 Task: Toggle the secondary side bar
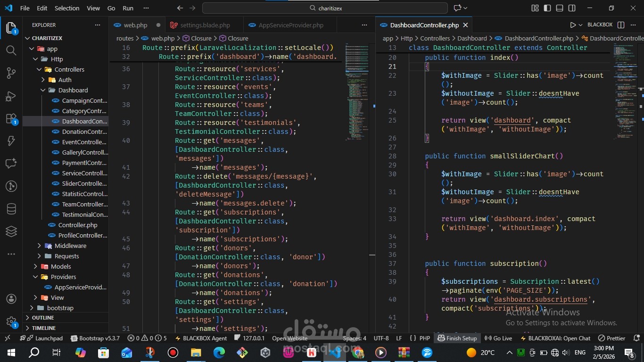(572, 8)
